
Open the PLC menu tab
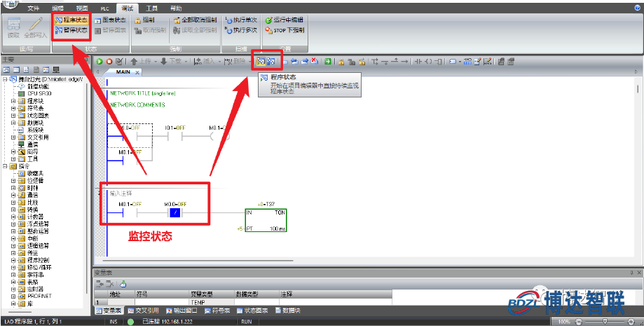coord(104,8)
